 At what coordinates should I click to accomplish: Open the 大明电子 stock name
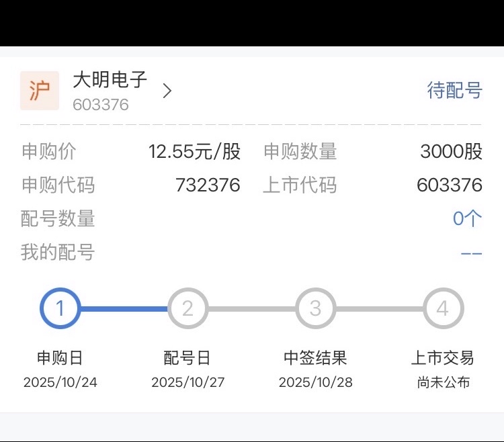tap(110, 80)
